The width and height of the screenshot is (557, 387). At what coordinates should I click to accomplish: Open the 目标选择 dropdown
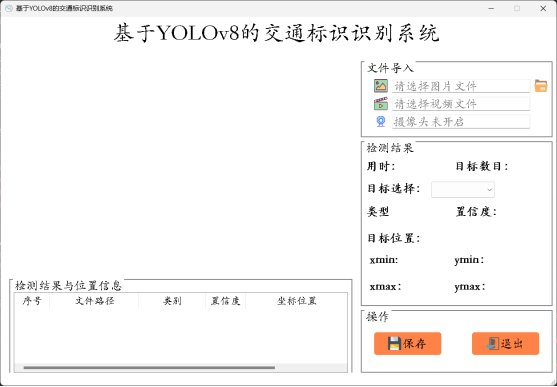pyautogui.click(x=463, y=189)
